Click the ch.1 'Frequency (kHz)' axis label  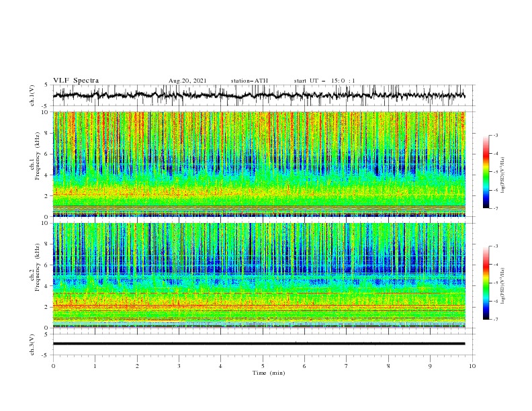(37, 156)
